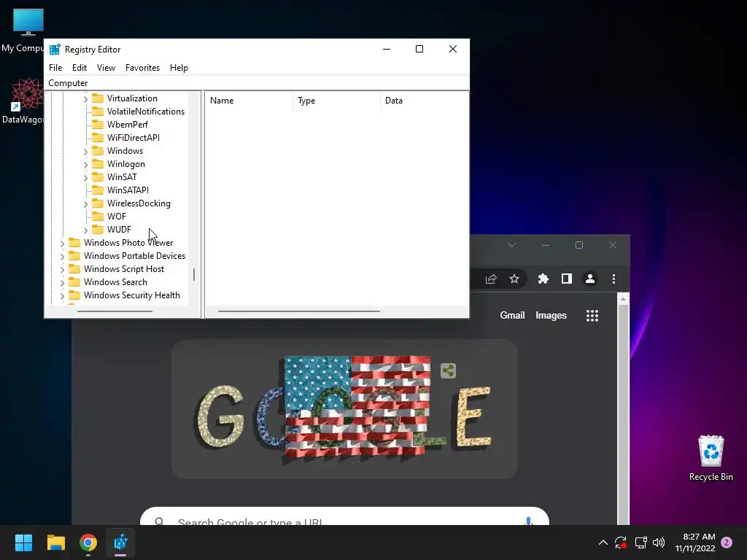Image resolution: width=747 pixels, height=560 pixels.
Task: Expand the Windows Photo Viewer key
Action: [63, 244]
